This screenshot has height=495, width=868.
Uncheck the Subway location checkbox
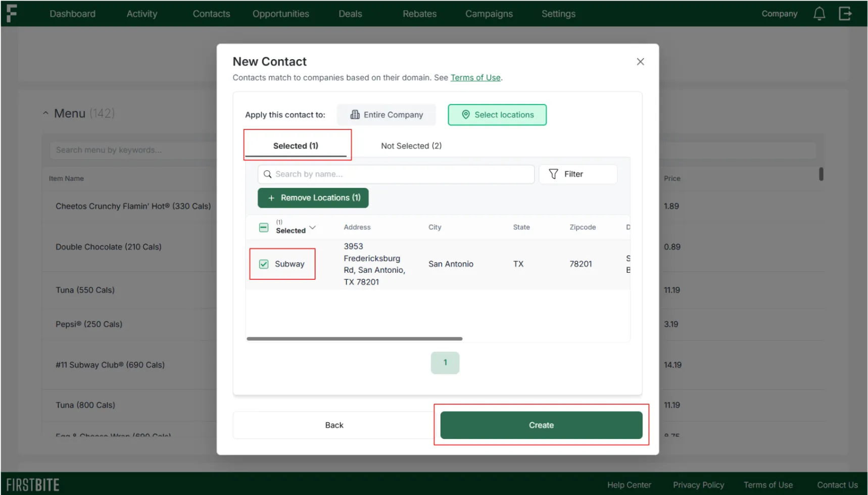pyautogui.click(x=264, y=264)
